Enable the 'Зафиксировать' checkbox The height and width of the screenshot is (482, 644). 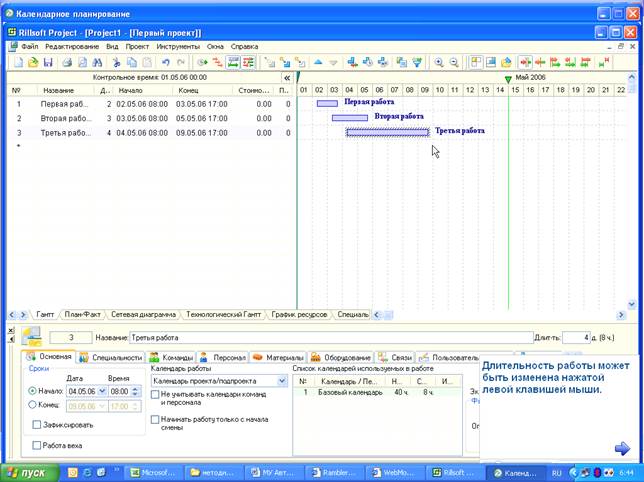point(37,425)
